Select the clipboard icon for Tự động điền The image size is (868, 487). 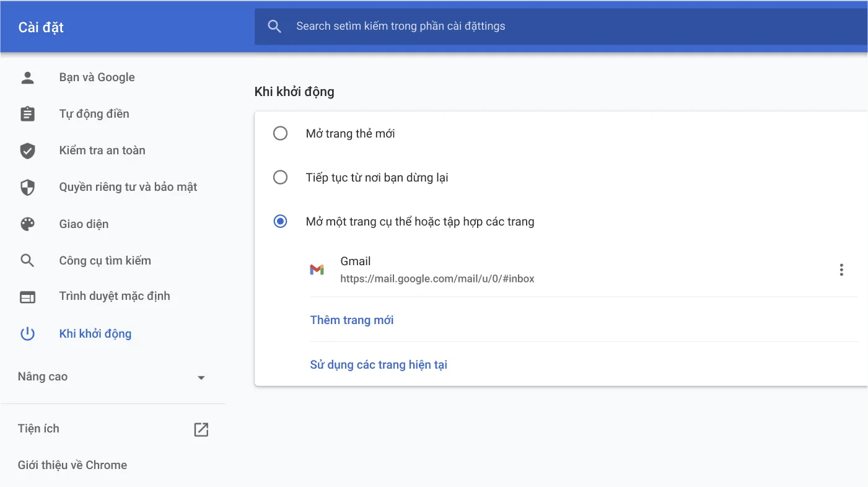[27, 113]
